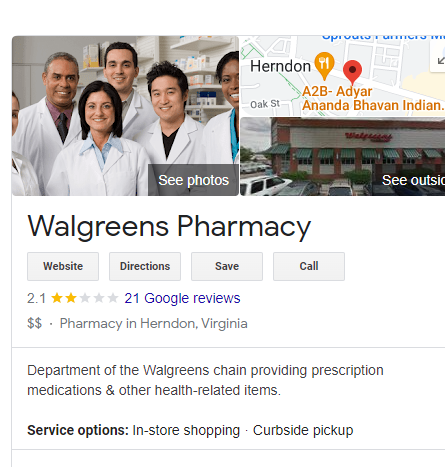
Task: Click the red location pin on map
Action: tap(352, 72)
